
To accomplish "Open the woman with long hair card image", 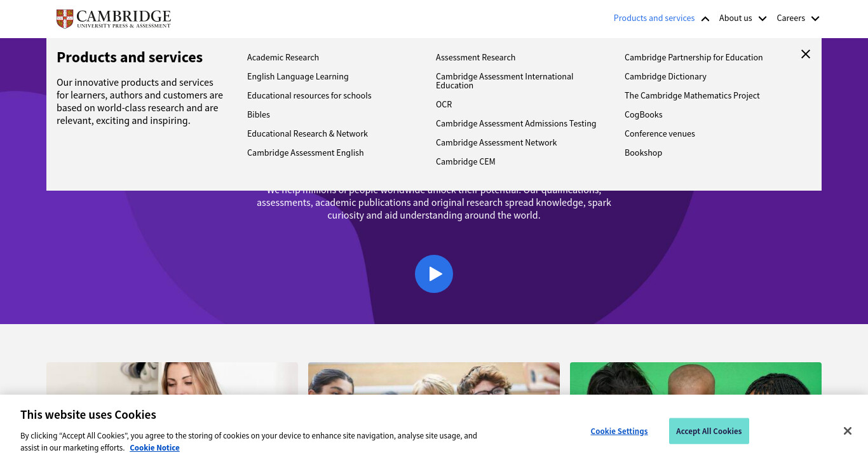I will point(172,378).
